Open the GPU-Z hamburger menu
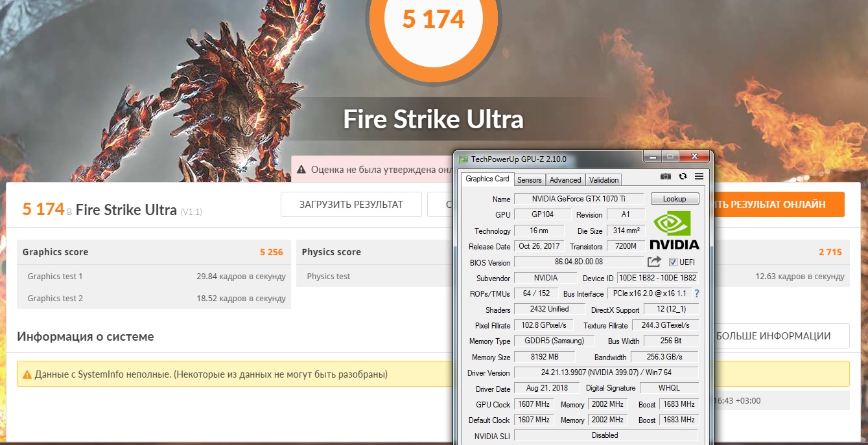The image size is (868, 445). pyautogui.click(x=699, y=176)
